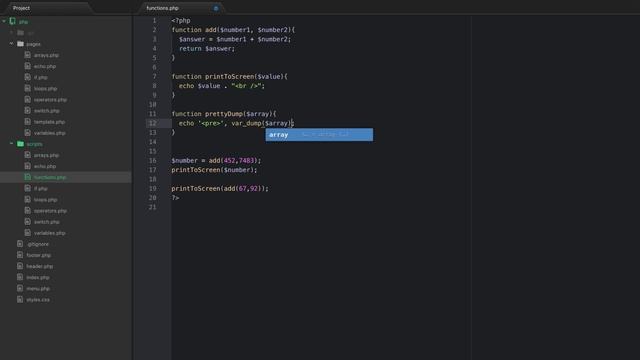Click line '$answer = $number1 + $number2;'
The image size is (640, 360).
tap(235, 39)
